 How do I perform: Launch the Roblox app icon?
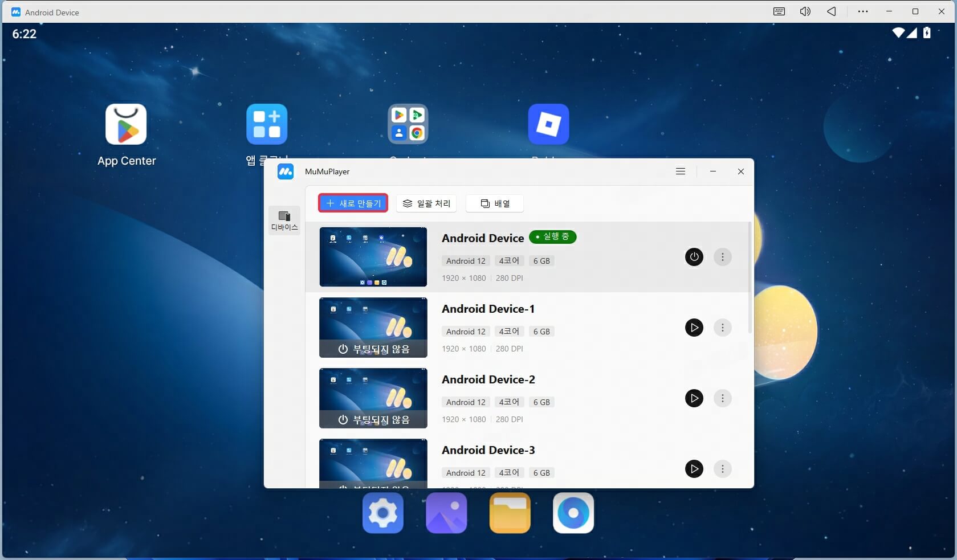click(x=548, y=124)
